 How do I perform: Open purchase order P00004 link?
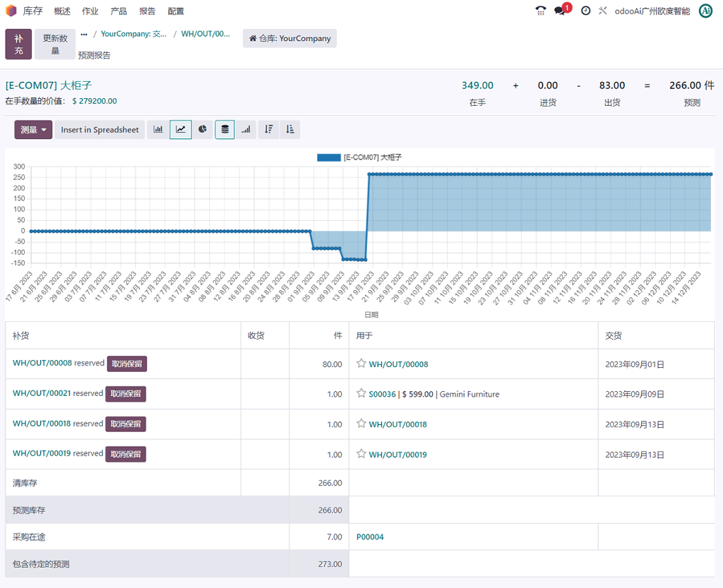370,537
